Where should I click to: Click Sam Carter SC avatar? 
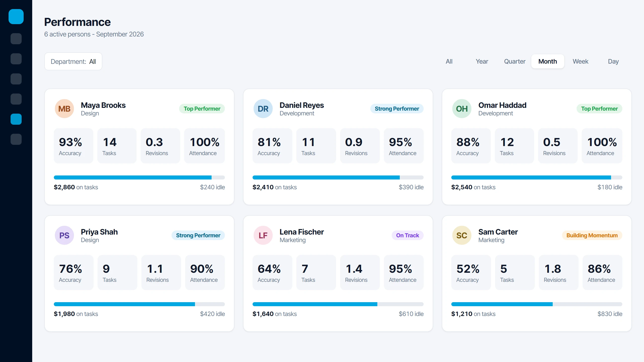tap(462, 235)
